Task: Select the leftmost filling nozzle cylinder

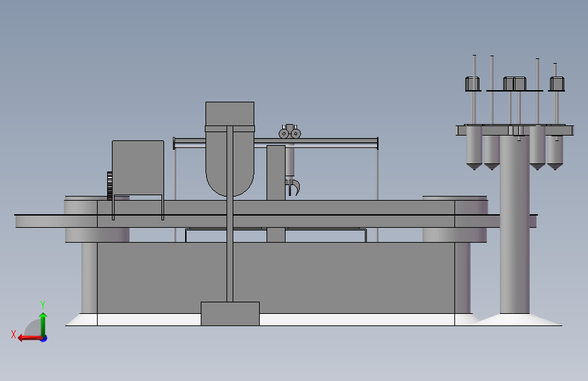Action: click(474, 148)
